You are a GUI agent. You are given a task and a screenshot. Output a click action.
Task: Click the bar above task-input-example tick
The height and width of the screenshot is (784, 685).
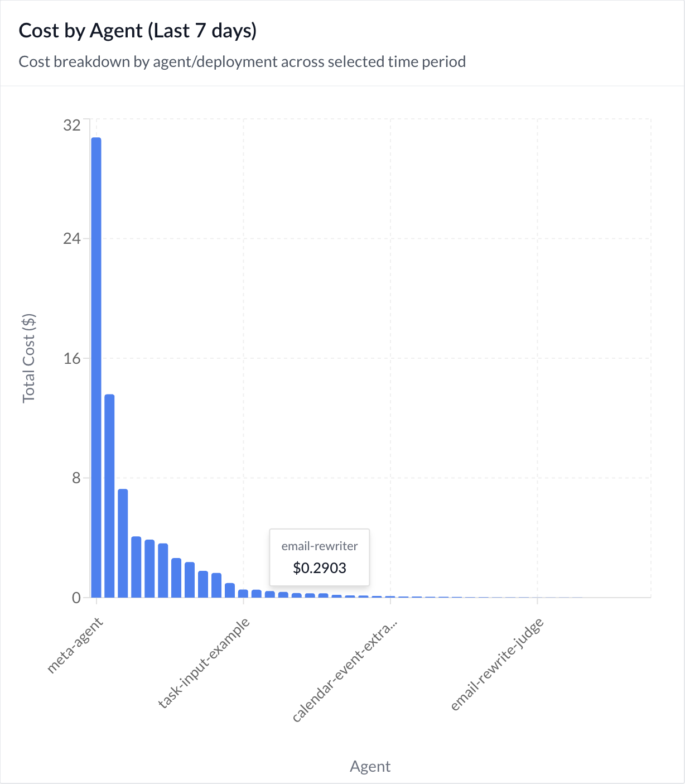click(x=243, y=594)
